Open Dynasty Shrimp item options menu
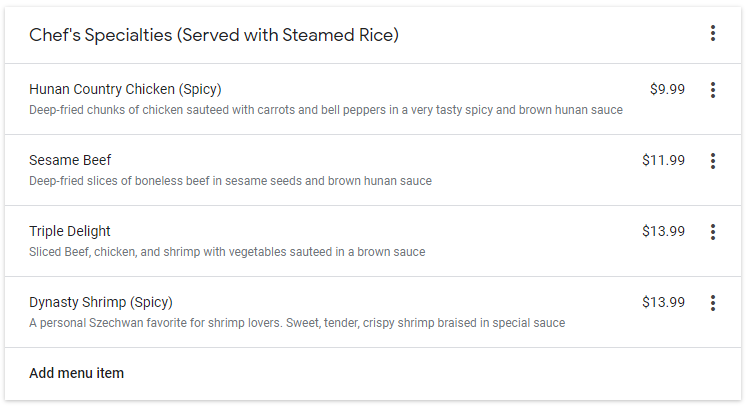 coord(713,303)
